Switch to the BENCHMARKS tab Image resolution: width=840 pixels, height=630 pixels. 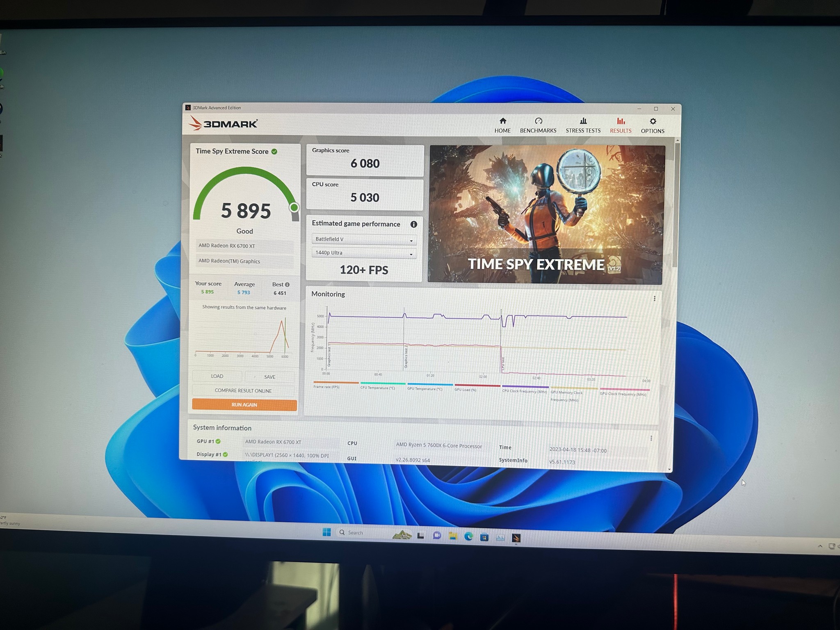coord(538,125)
